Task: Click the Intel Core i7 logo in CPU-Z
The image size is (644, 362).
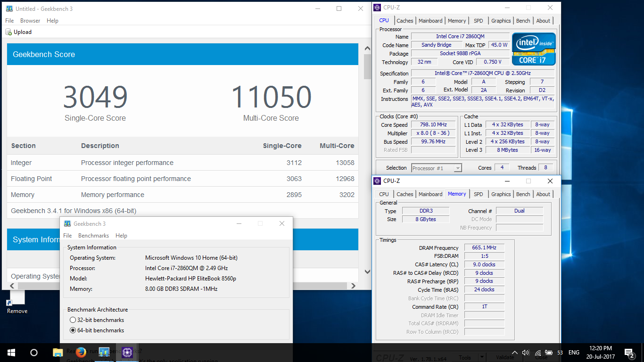Action: point(534,49)
